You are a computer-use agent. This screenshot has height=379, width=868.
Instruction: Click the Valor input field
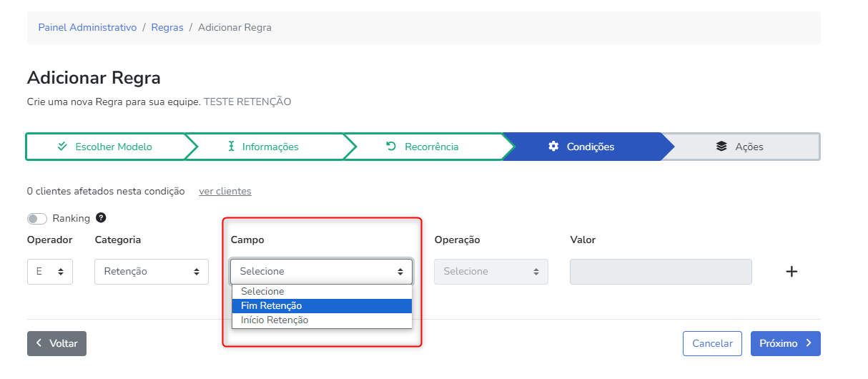pyautogui.click(x=661, y=272)
